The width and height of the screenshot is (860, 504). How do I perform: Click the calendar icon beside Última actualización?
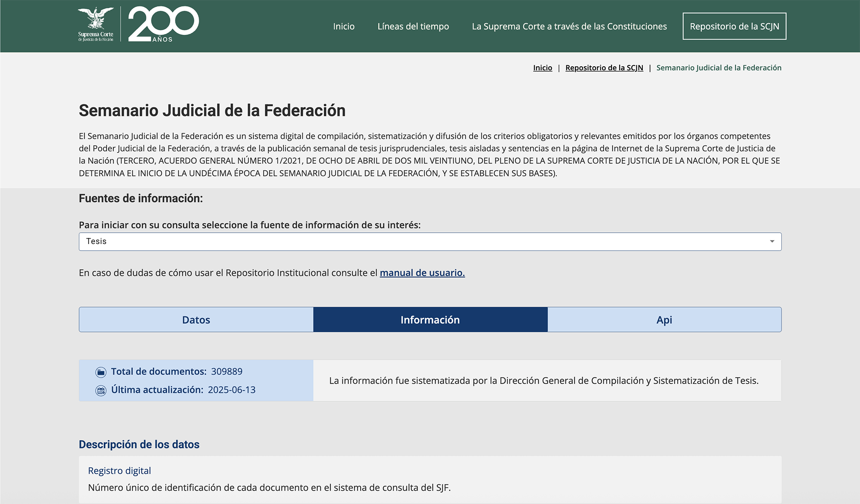101,390
